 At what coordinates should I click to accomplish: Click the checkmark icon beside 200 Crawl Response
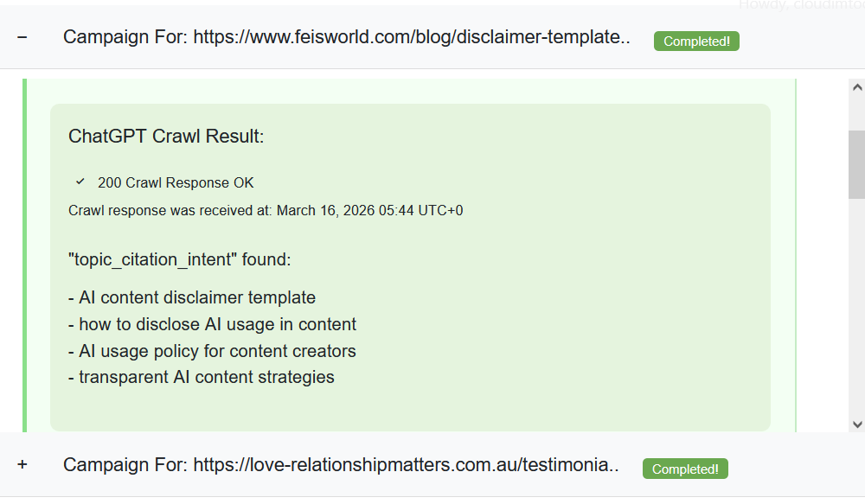click(80, 182)
